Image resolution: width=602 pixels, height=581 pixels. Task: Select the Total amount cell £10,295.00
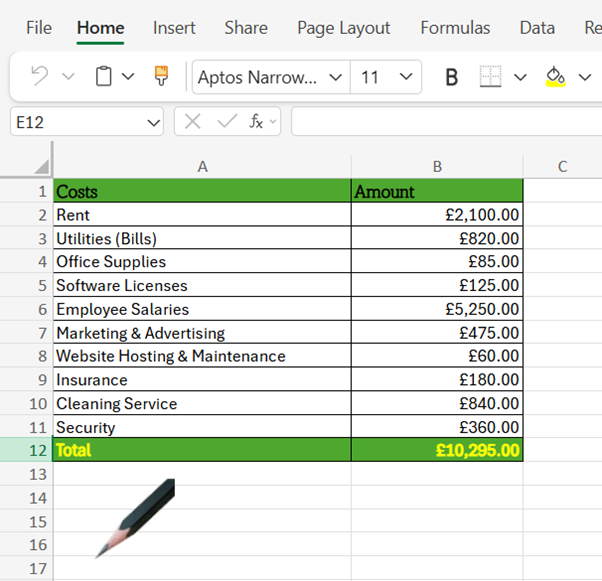(437, 451)
